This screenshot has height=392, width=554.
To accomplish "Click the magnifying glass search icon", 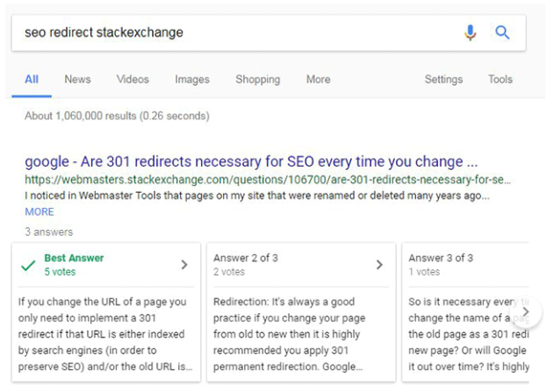I will coord(502,32).
